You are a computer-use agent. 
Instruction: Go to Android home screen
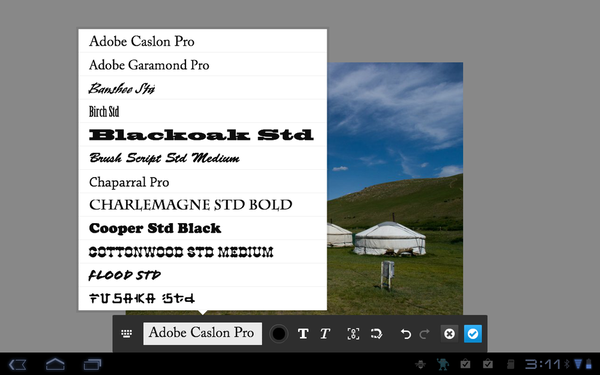55,364
